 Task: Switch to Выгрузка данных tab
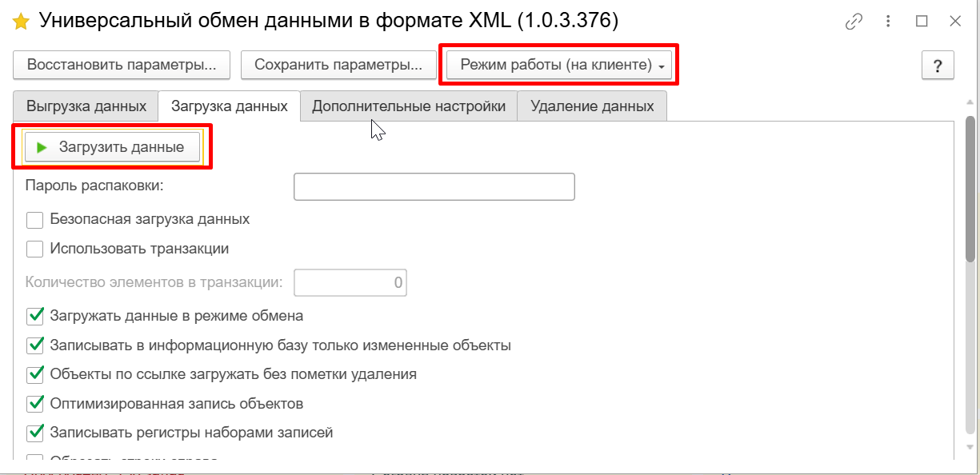pos(86,106)
